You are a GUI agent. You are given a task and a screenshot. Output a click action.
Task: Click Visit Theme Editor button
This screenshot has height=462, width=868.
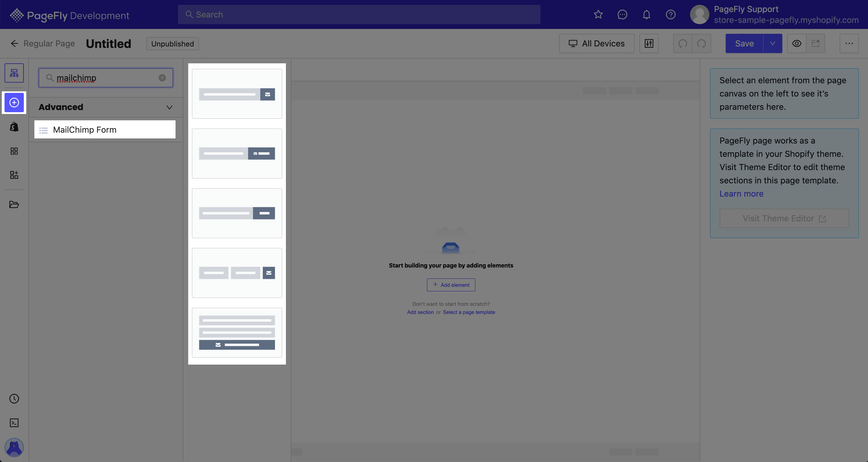click(784, 218)
